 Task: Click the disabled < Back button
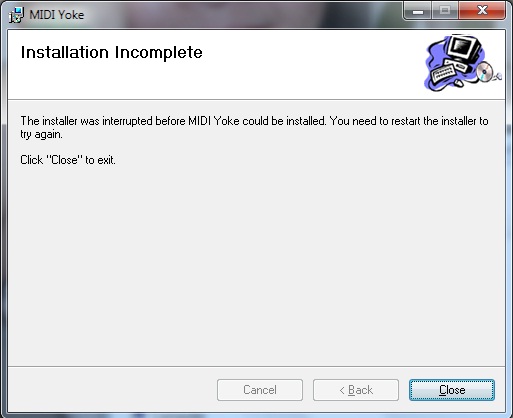coord(356,390)
